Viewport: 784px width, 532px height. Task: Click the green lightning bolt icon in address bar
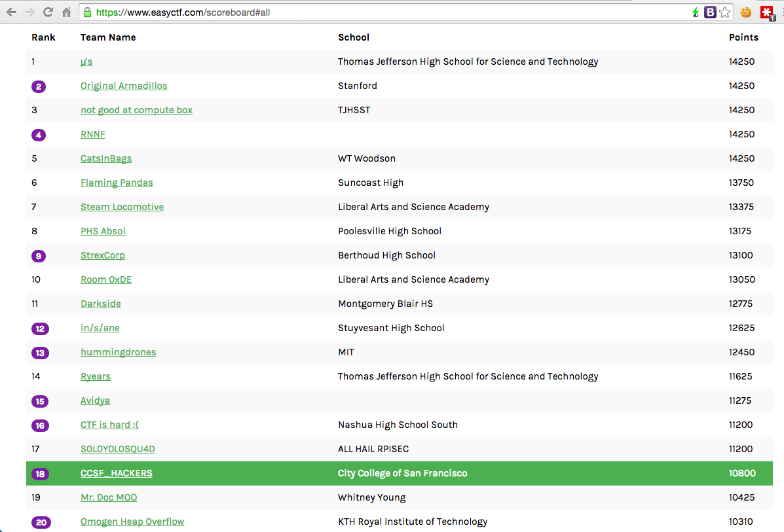coord(695,12)
